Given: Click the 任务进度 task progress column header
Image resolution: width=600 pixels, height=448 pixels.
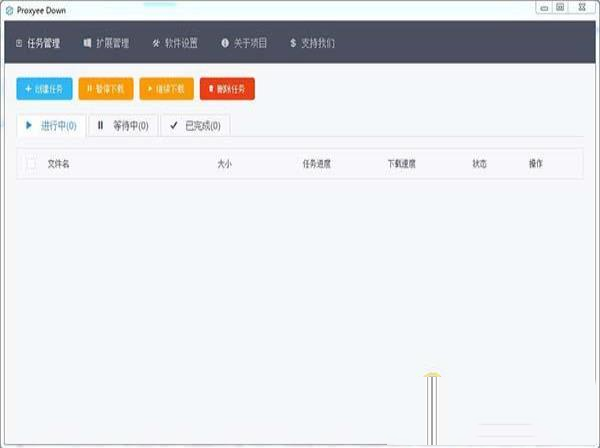Looking at the screenshot, I should click(x=316, y=163).
